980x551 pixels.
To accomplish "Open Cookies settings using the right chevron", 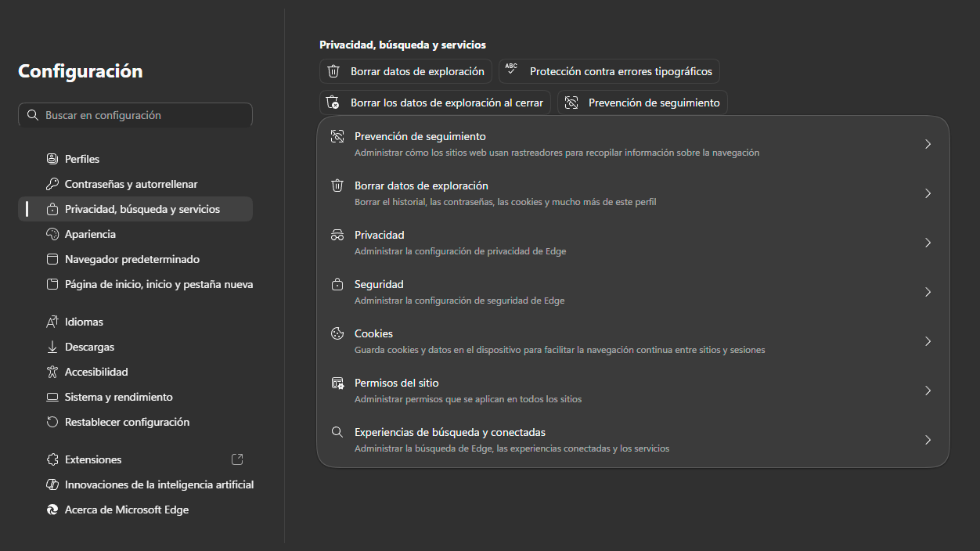I will pos(928,341).
